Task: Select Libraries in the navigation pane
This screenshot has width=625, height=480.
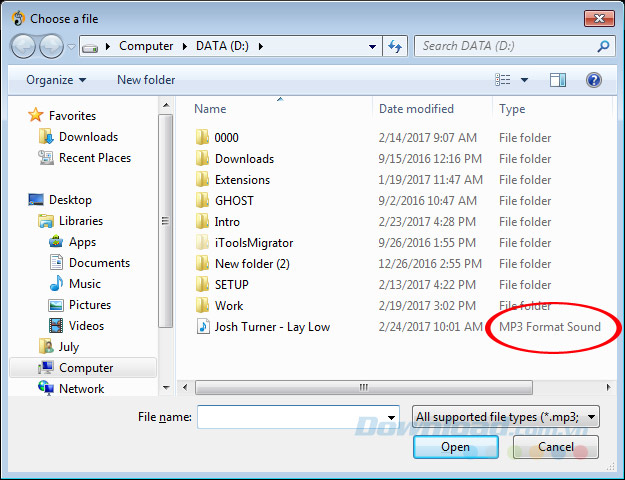Action: [x=81, y=221]
